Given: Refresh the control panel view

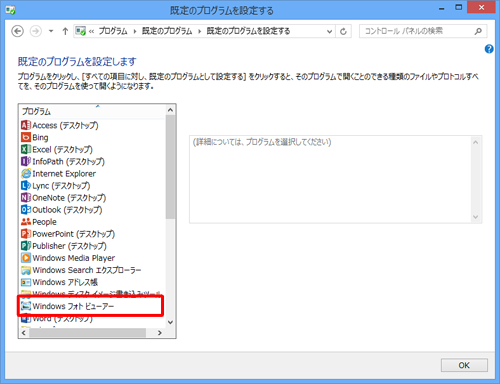Looking at the screenshot, I should coord(343,31).
